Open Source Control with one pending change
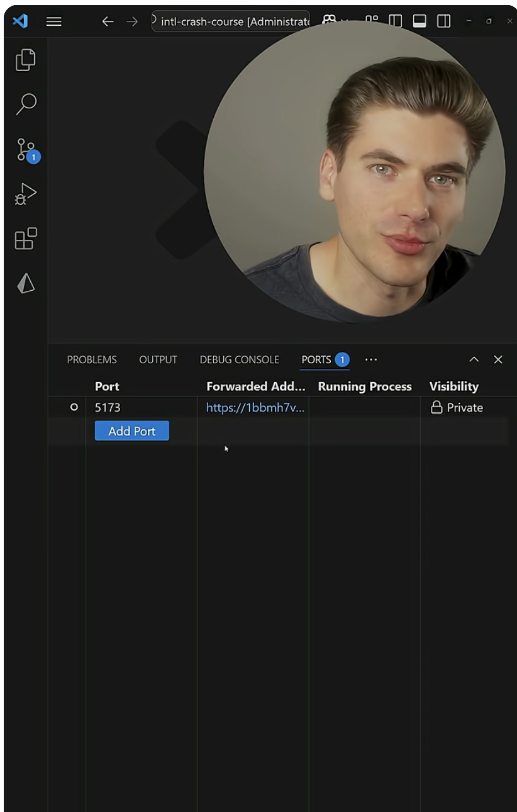Screen dimensions: 517x812 point(27,150)
